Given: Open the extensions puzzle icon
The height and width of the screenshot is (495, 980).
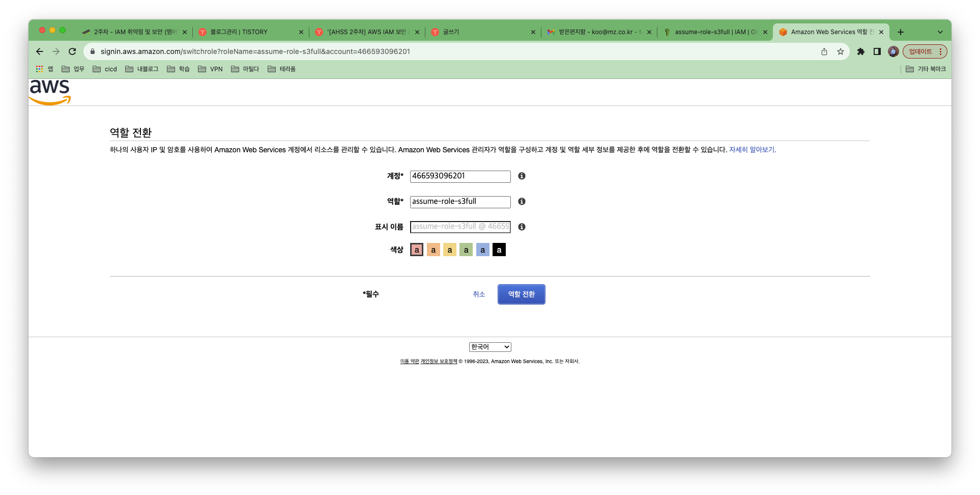Looking at the screenshot, I should [861, 51].
